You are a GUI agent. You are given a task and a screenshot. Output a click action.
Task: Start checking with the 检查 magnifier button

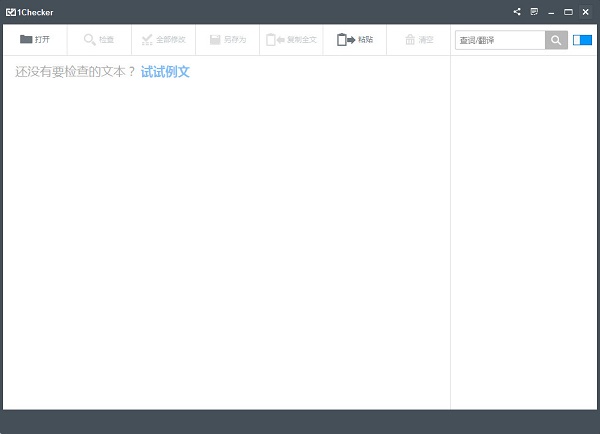pyautogui.click(x=99, y=40)
